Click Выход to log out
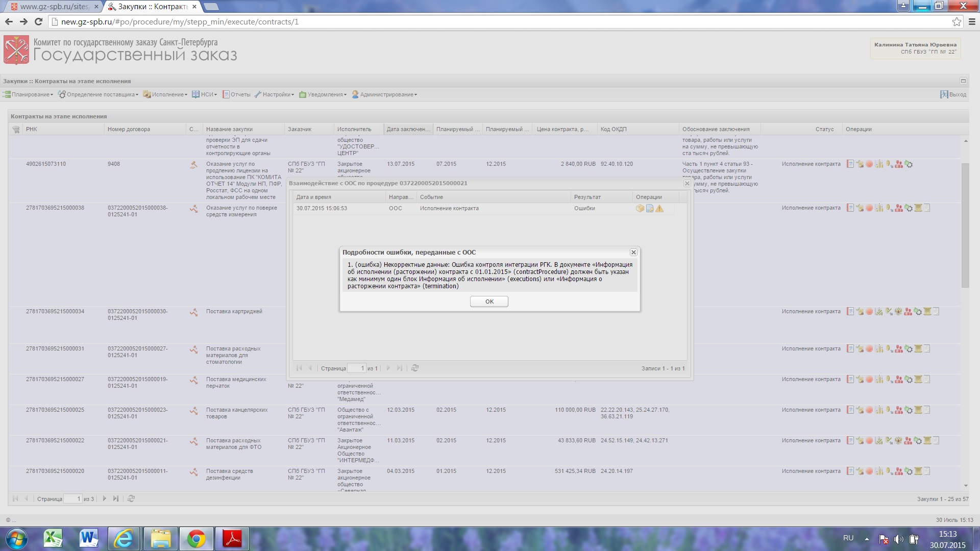 953,94
